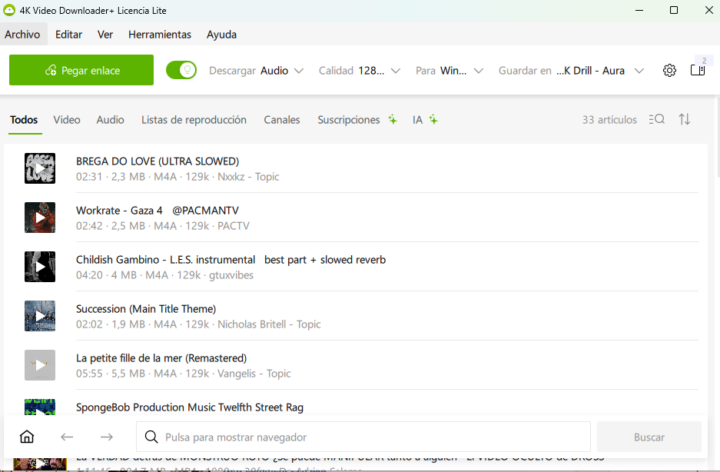Click the sort order arrows icon
This screenshot has width=720, height=472.
tap(685, 119)
